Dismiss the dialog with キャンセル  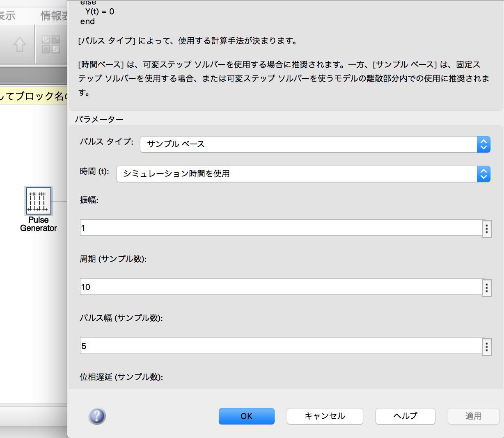click(325, 416)
